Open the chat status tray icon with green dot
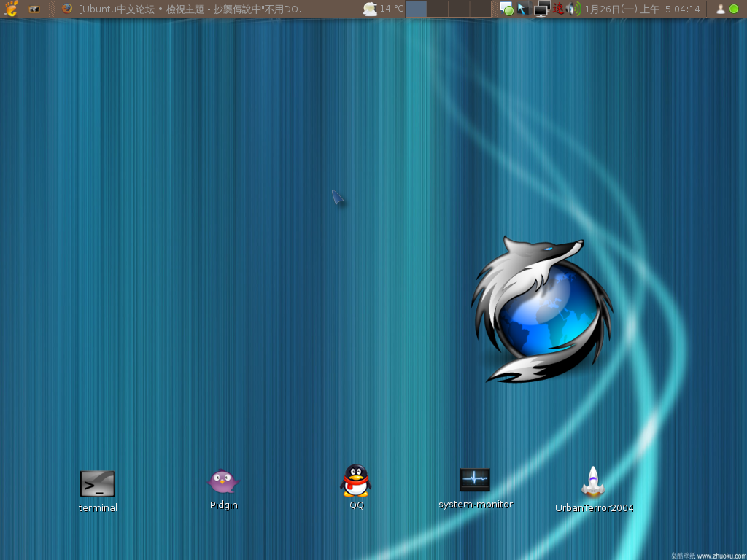747x560 pixels. pyautogui.click(x=507, y=9)
